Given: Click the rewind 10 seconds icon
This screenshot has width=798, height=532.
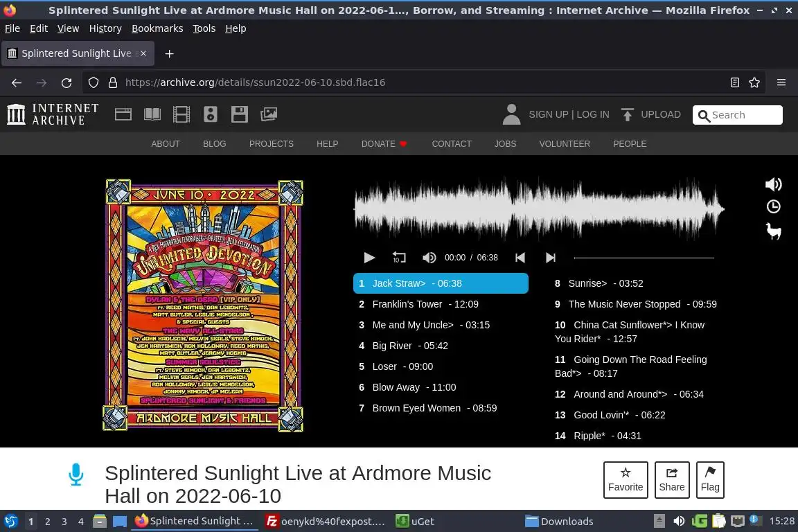Looking at the screenshot, I should 399,258.
